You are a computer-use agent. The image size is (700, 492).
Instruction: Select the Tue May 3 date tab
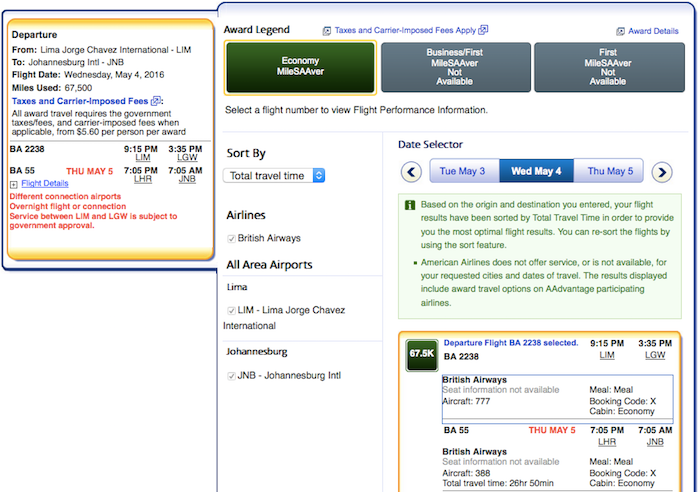pos(464,171)
